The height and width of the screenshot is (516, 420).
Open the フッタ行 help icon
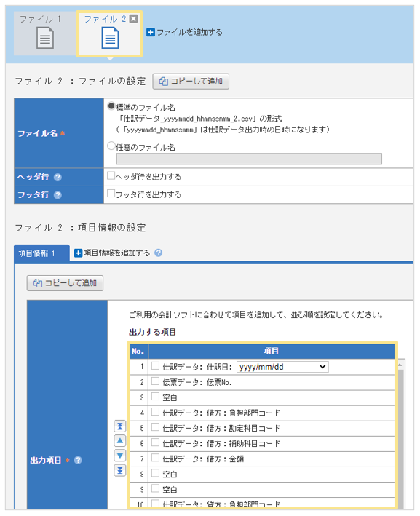point(58,195)
